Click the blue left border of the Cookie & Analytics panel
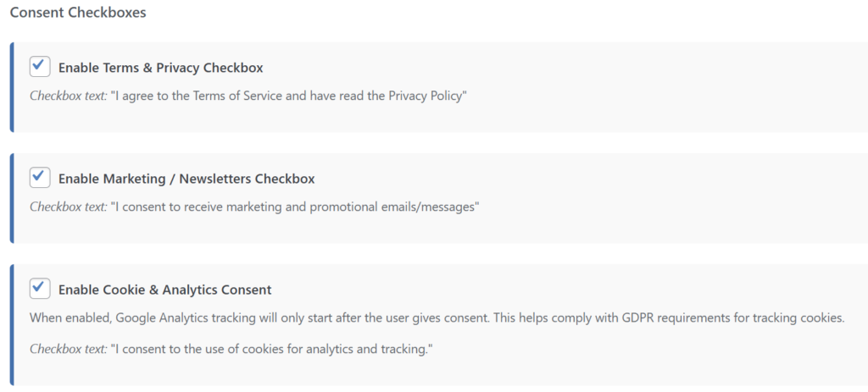This screenshot has height=392, width=868. 12,325
